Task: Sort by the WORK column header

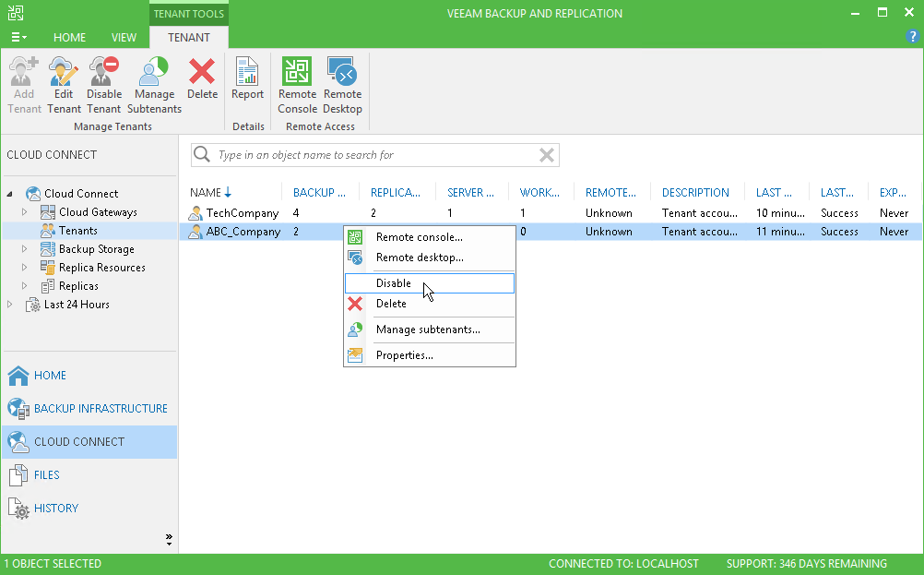Action: (x=539, y=193)
